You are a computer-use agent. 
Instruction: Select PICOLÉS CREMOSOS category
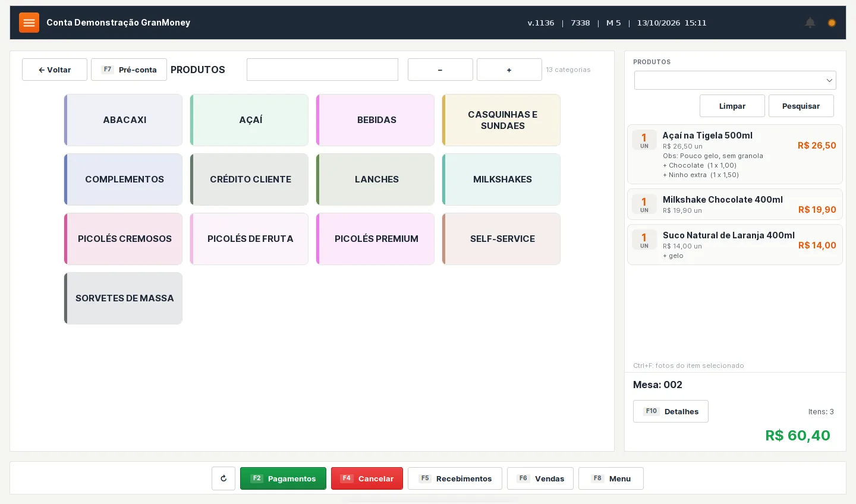point(123,239)
